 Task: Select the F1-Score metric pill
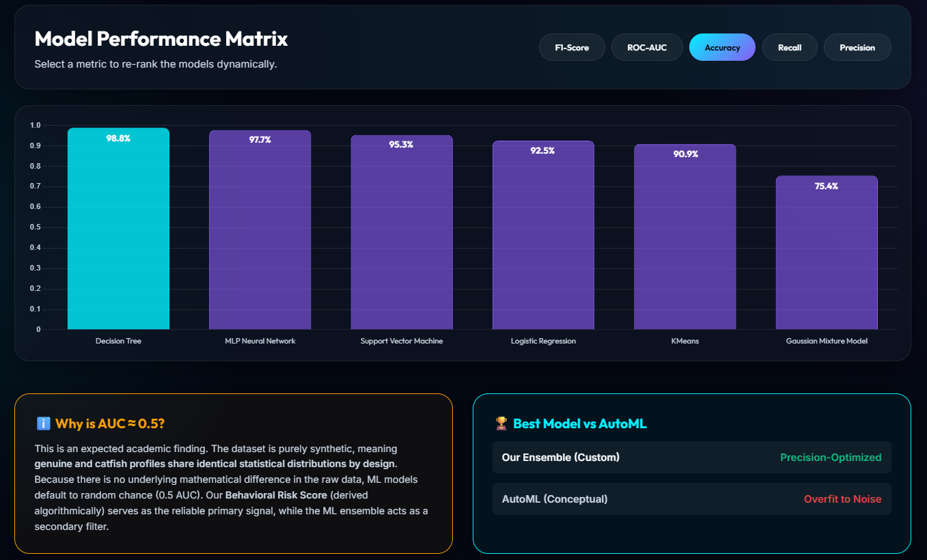pyautogui.click(x=572, y=48)
